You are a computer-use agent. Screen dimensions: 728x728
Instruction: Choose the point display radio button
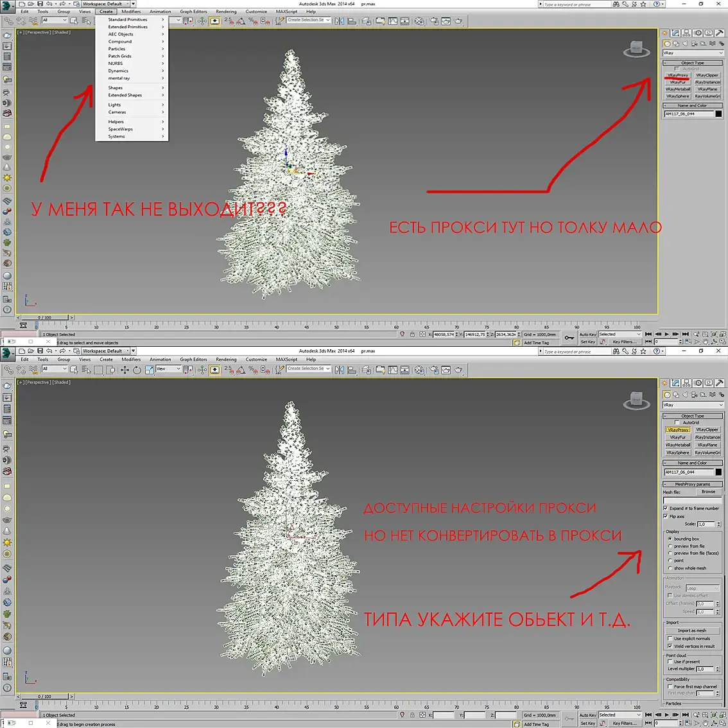(670, 560)
